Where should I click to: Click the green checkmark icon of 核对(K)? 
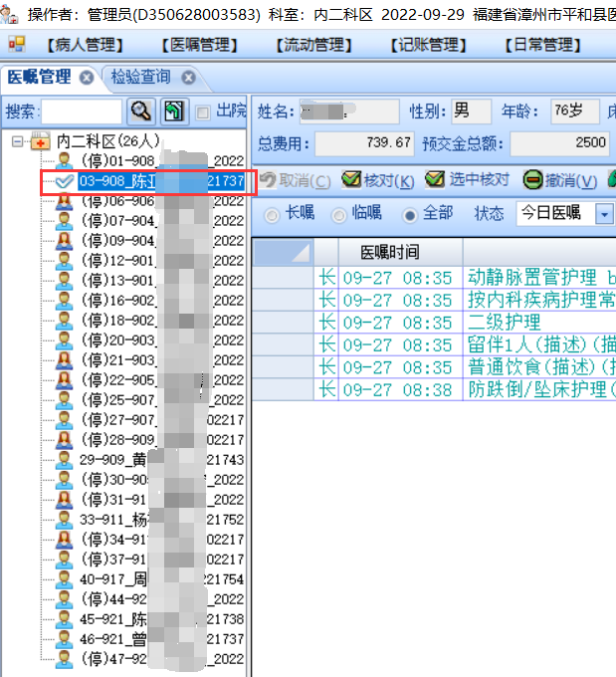click(351, 179)
